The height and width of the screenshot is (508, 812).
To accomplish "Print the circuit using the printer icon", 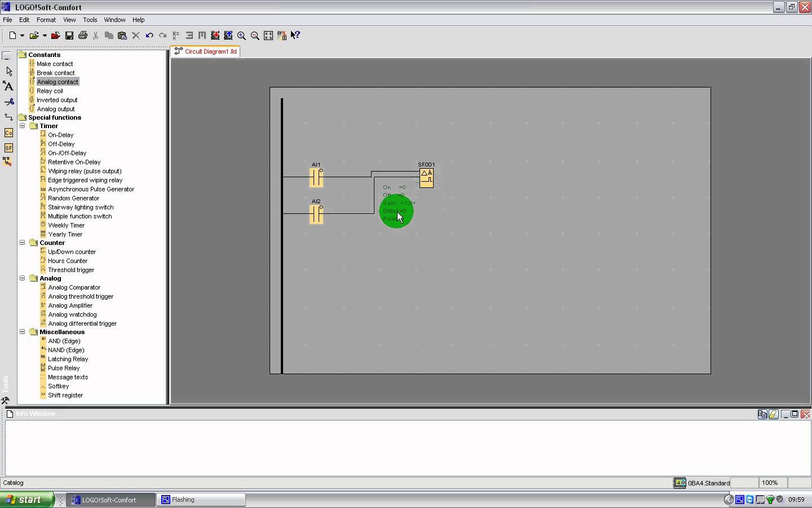I will click(x=83, y=36).
